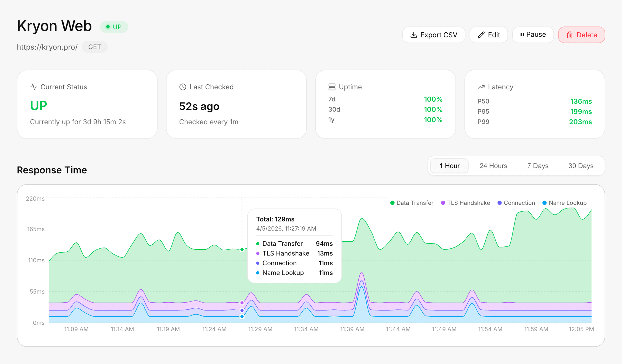Click the download icon in Export CSV

pos(414,35)
